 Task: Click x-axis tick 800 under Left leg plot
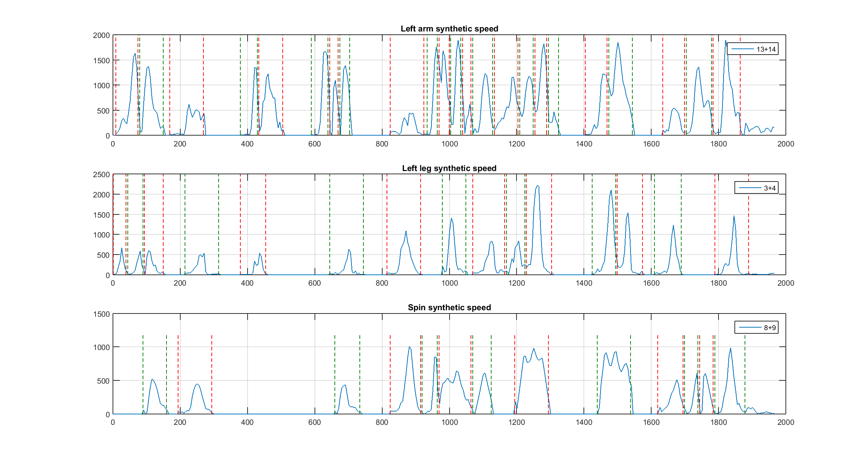click(382, 283)
